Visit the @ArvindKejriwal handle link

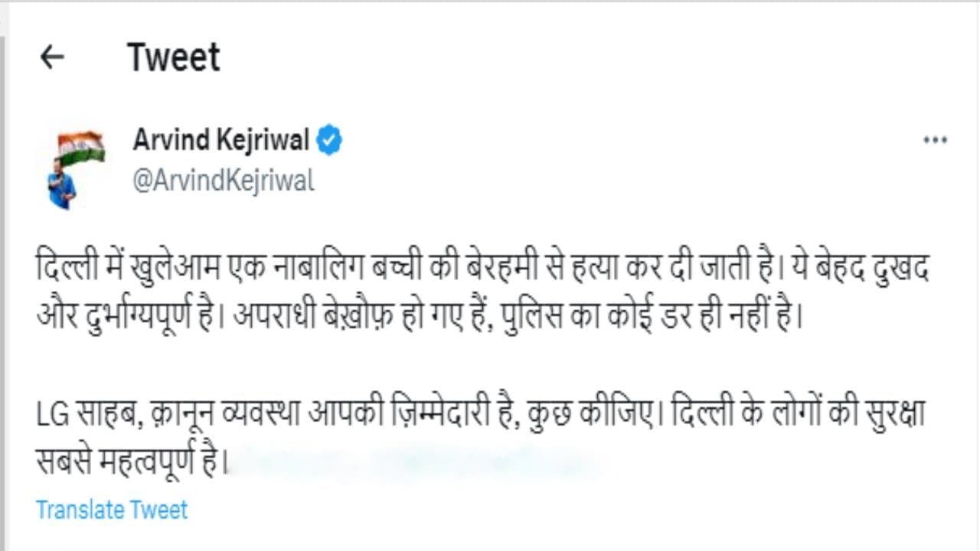point(224,181)
